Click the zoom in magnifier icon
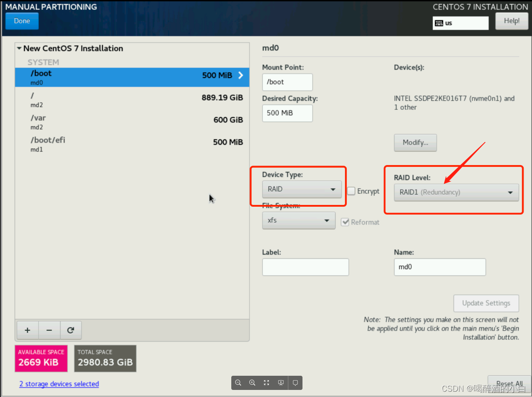532x397 pixels. pyautogui.click(x=253, y=383)
